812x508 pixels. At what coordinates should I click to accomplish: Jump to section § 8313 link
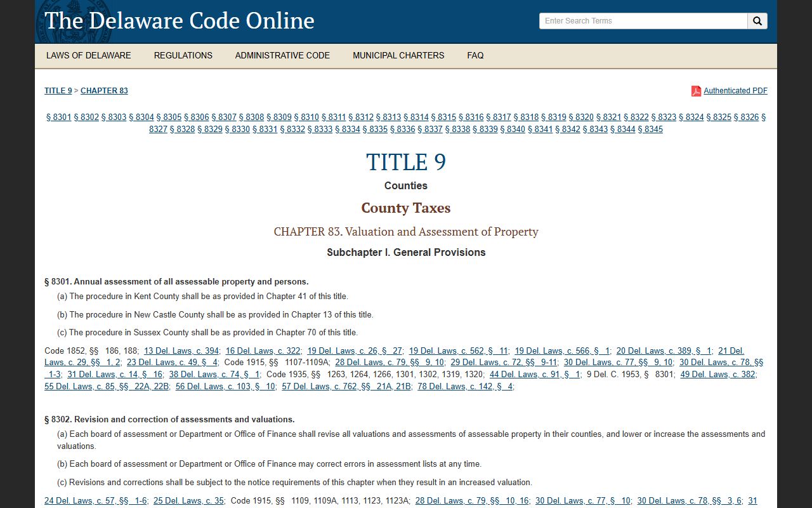[x=389, y=117]
